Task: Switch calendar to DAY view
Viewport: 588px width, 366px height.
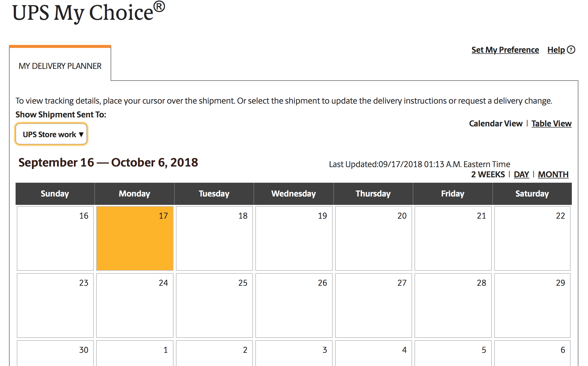Action: coord(521,174)
